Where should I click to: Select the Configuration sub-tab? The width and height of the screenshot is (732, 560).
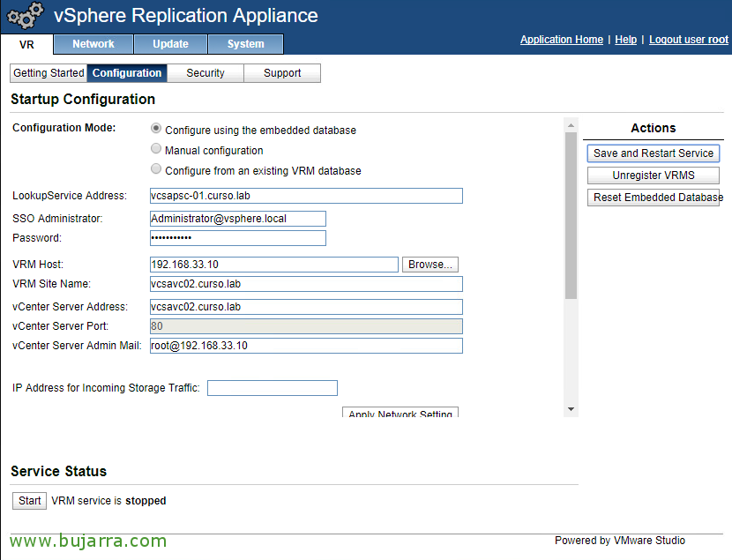(x=127, y=73)
